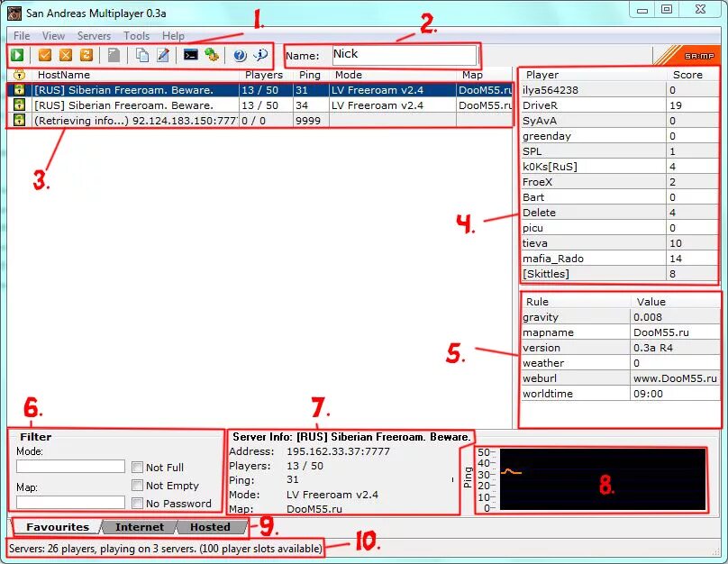Sort by the HostName column header

[135, 75]
